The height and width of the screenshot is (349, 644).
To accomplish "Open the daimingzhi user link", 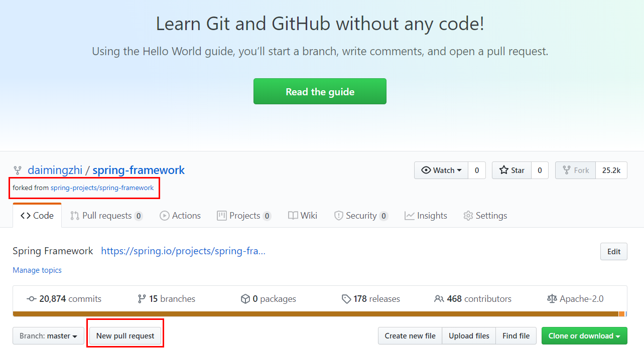I will click(x=55, y=170).
